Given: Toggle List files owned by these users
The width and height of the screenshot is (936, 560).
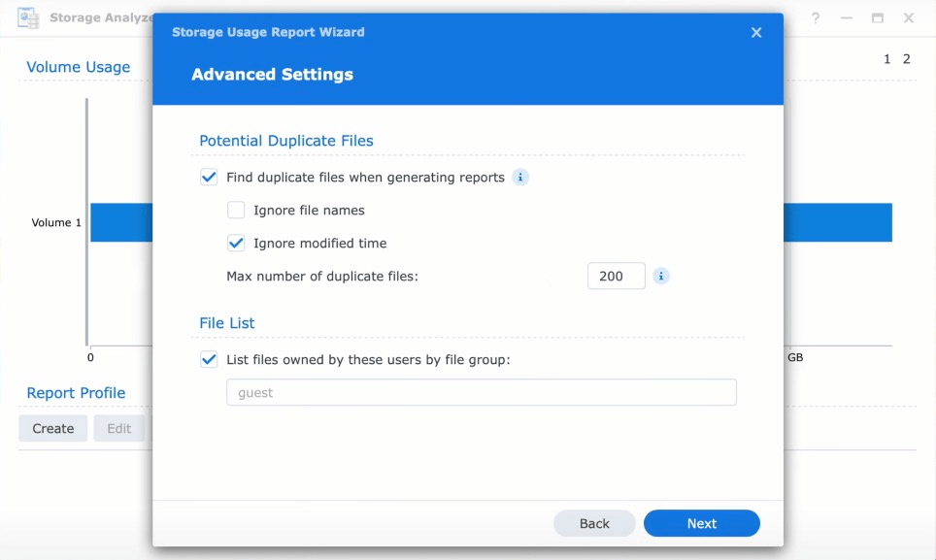Looking at the screenshot, I should [209, 359].
